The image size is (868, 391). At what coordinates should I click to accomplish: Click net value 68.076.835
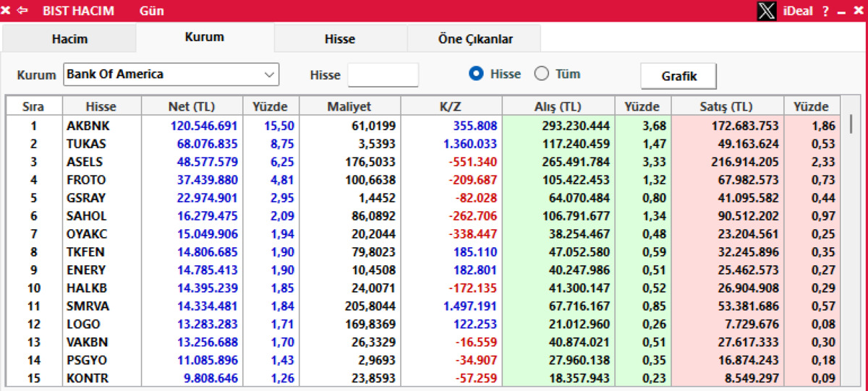pyautogui.click(x=207, y=144)
